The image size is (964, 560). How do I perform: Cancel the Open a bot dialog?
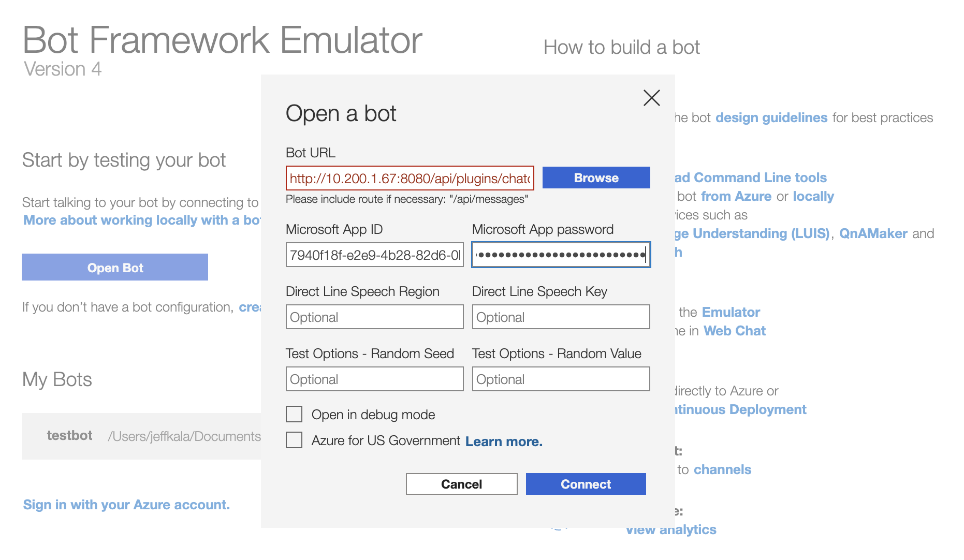461,484
